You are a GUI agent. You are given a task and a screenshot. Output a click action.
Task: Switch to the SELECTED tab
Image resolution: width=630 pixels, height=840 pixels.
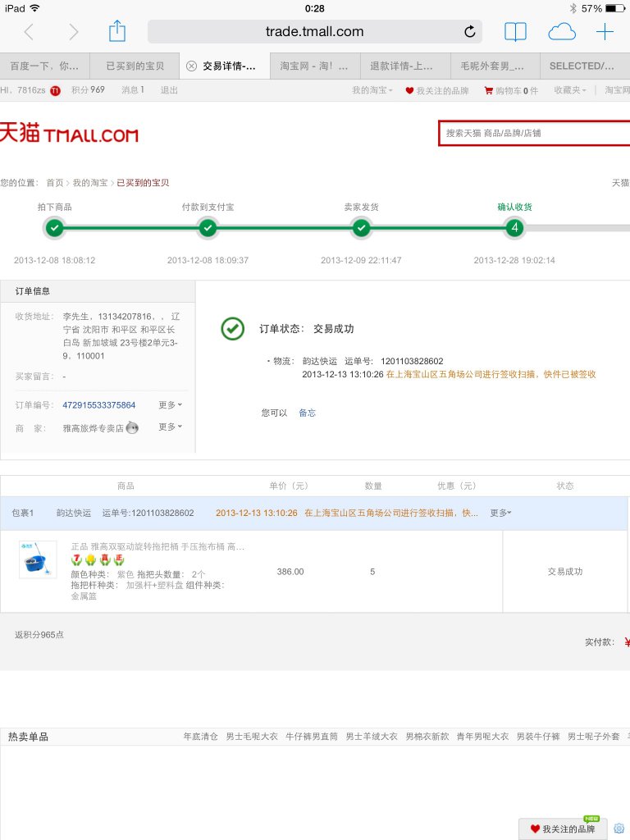pos(585,66)
